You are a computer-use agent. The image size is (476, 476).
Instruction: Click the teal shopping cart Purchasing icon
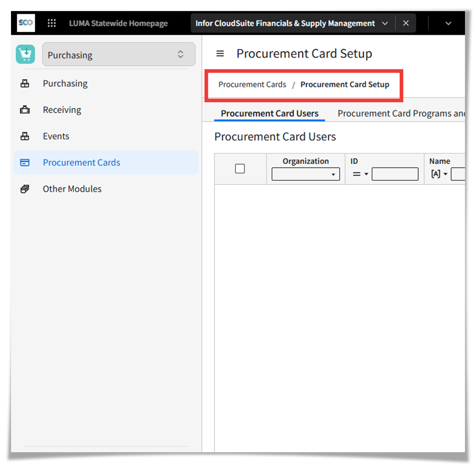click(x=26, y=54)
